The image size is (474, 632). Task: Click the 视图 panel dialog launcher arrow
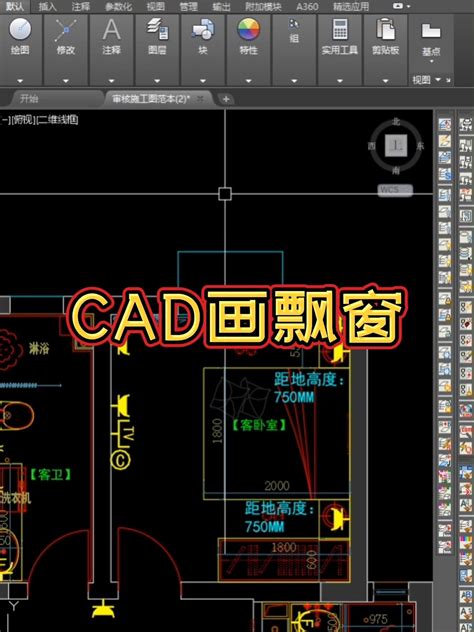tap(448, 80)
